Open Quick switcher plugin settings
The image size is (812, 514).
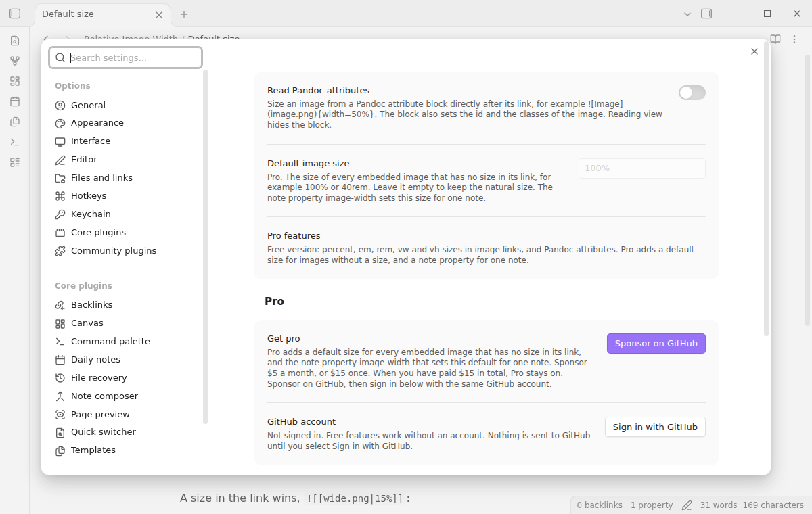[x=125, y=432]
